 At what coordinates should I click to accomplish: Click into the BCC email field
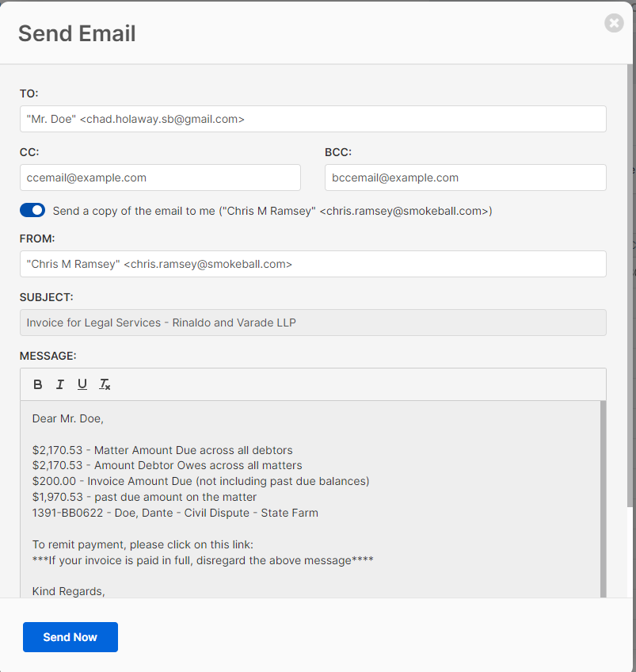click(466, 178)
